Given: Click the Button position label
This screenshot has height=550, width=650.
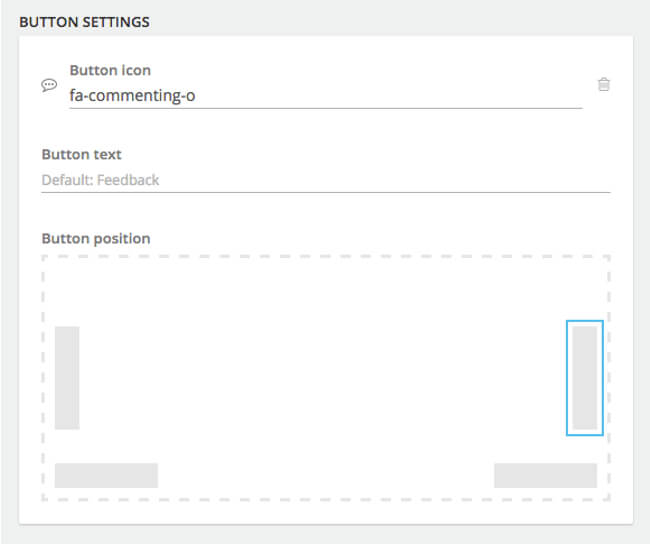Looking at the screenshot, I should (x=96, y=238).
